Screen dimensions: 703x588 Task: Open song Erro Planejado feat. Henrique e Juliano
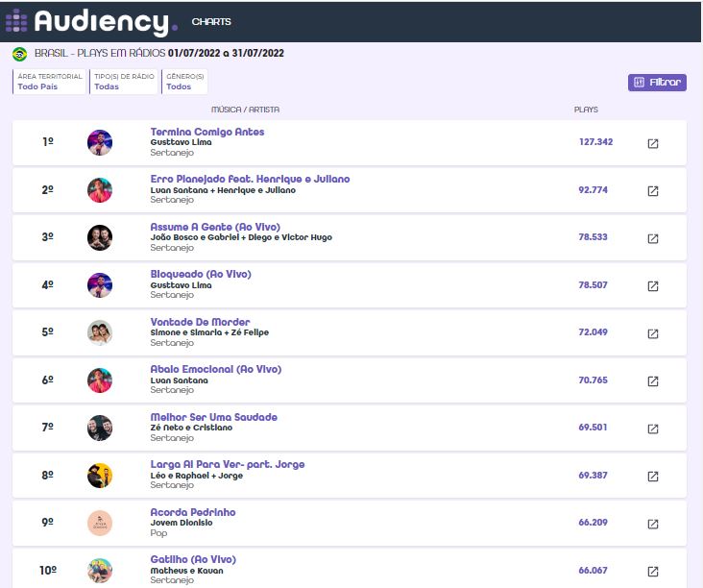point(250,179)
